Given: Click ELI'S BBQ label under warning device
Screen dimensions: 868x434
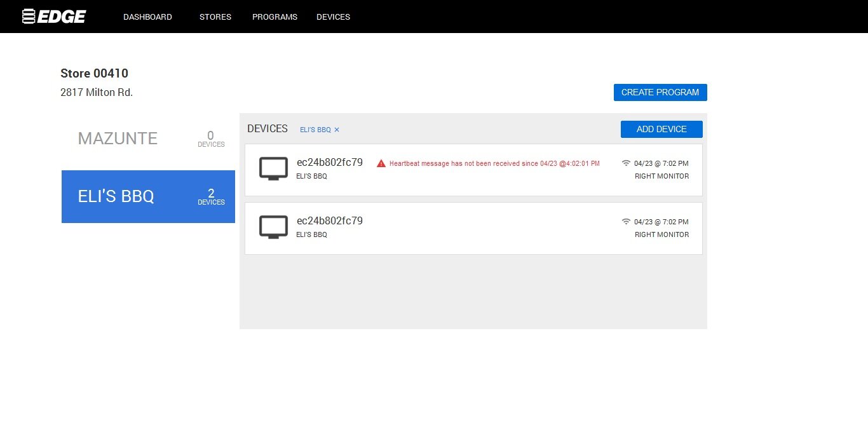Looking at the screenshot, I should 312,176.
